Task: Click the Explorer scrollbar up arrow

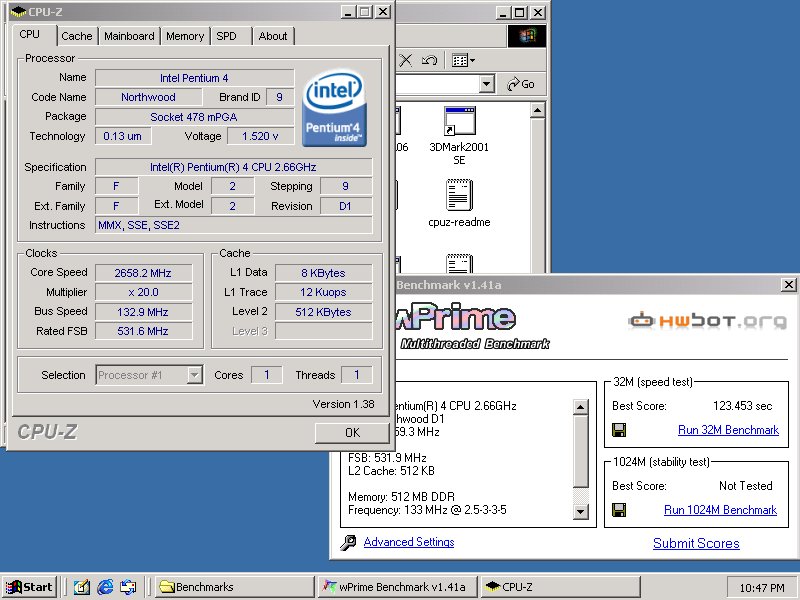Action: (x=537, y=110)
